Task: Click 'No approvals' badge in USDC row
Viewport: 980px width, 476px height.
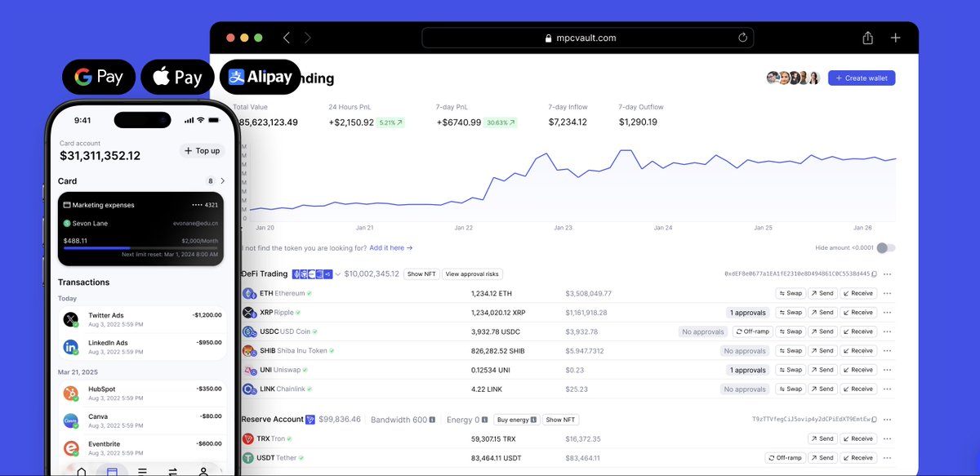Action: point(703,331)
